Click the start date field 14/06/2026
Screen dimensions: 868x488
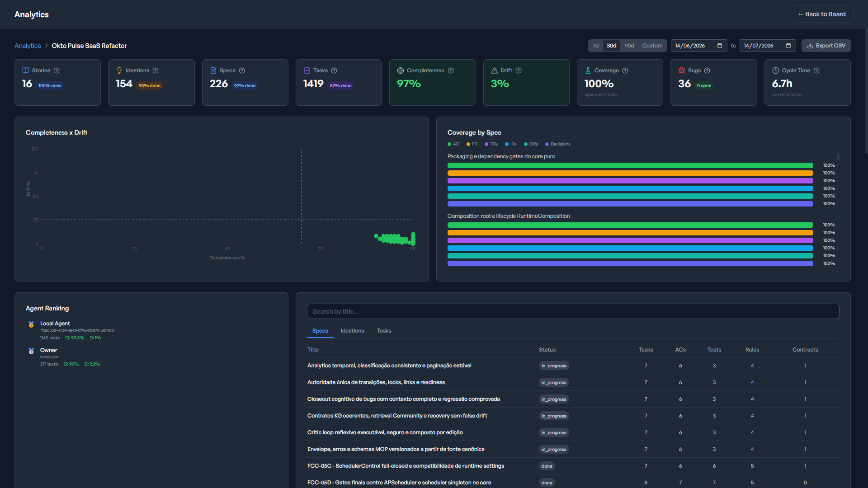pos(699,46)
